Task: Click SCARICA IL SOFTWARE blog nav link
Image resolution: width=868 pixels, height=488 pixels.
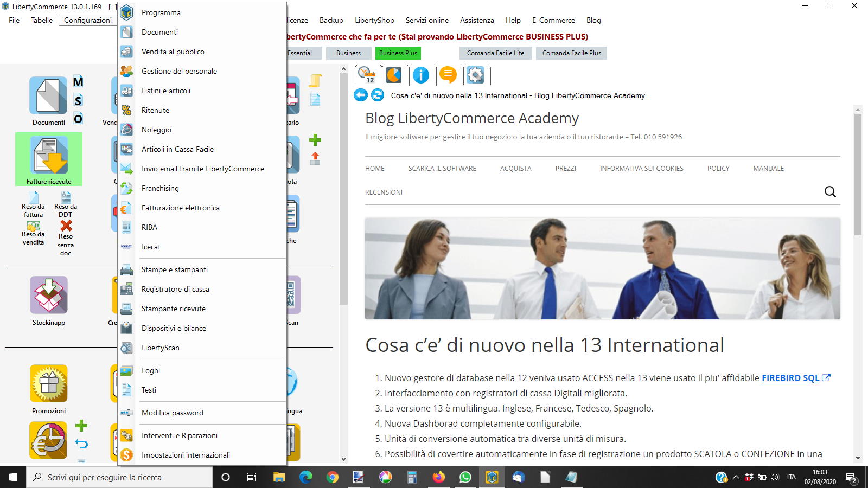Action: [442, 169]
